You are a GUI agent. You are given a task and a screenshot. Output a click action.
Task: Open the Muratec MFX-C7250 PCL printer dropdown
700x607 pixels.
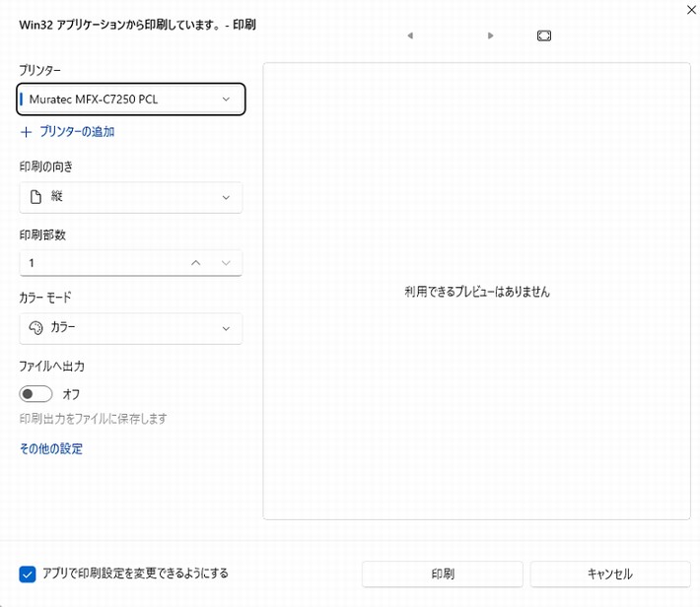130,100
